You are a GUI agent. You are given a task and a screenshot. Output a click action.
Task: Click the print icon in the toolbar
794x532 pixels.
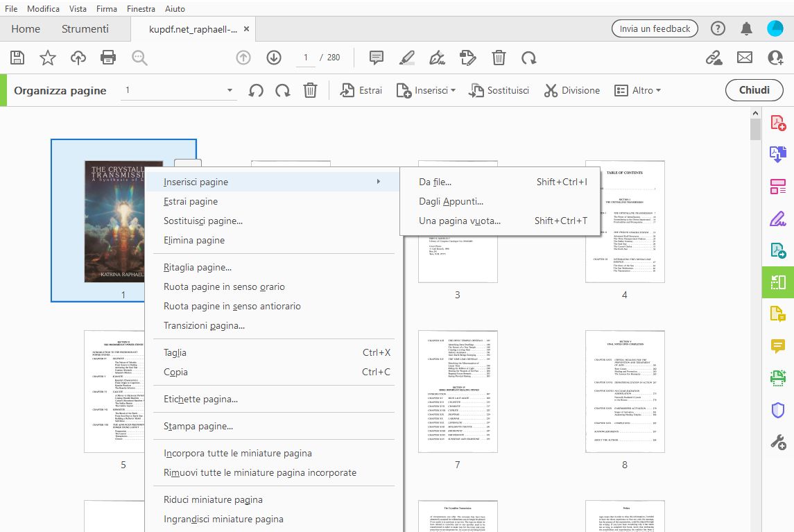coord(108,58)
